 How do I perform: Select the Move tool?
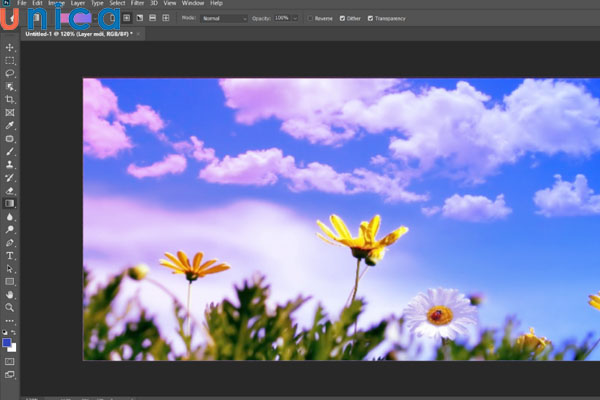[x=10, y=48]
